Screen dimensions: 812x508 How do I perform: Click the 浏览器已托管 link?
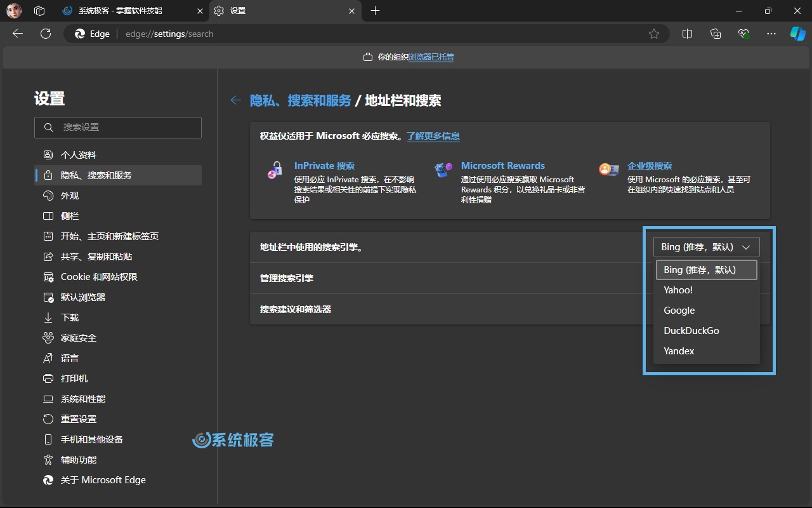(x=431, y=57)
